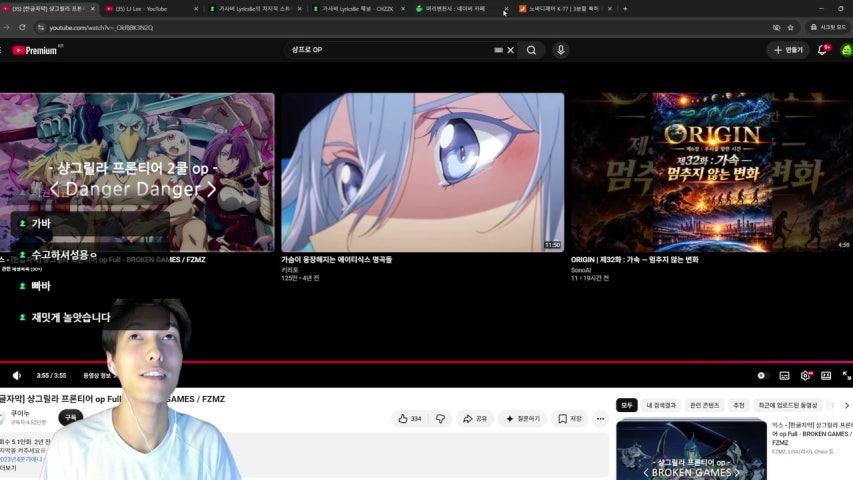Select the 내 검색결과 filter chip
Screen dimensions: 853x480
coord(661,405)
